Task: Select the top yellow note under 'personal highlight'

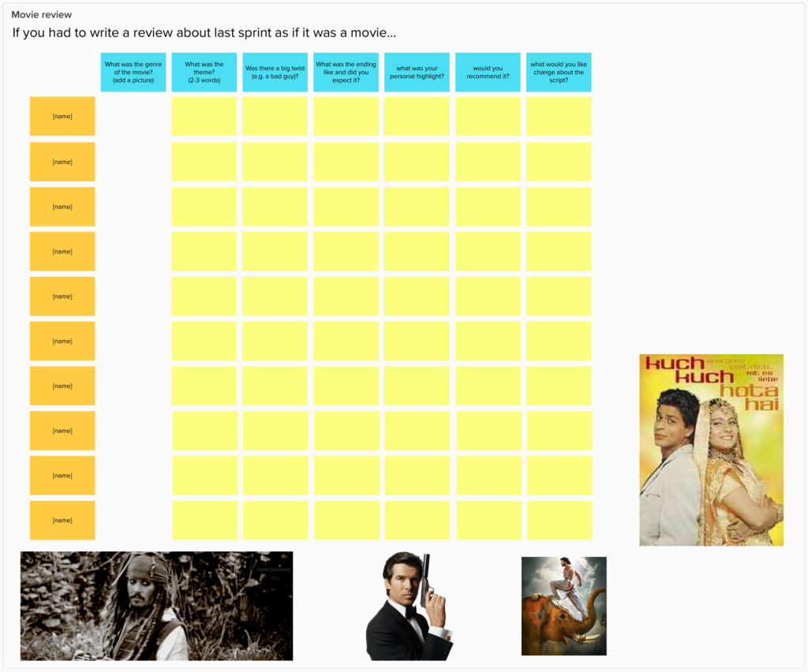Action: click(x=417, y=116)
